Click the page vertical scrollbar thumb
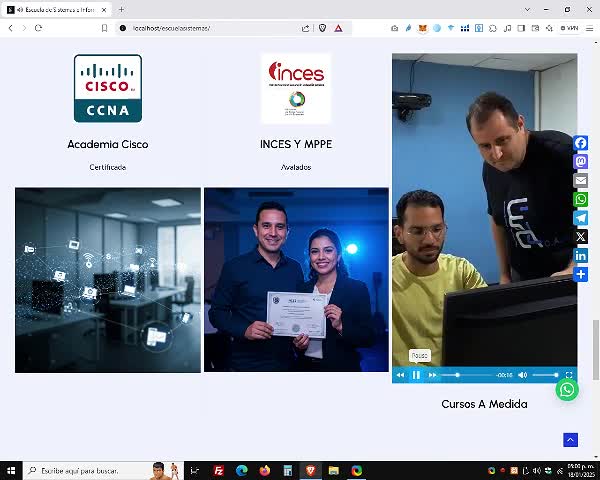600x480 pixels. 595,349
